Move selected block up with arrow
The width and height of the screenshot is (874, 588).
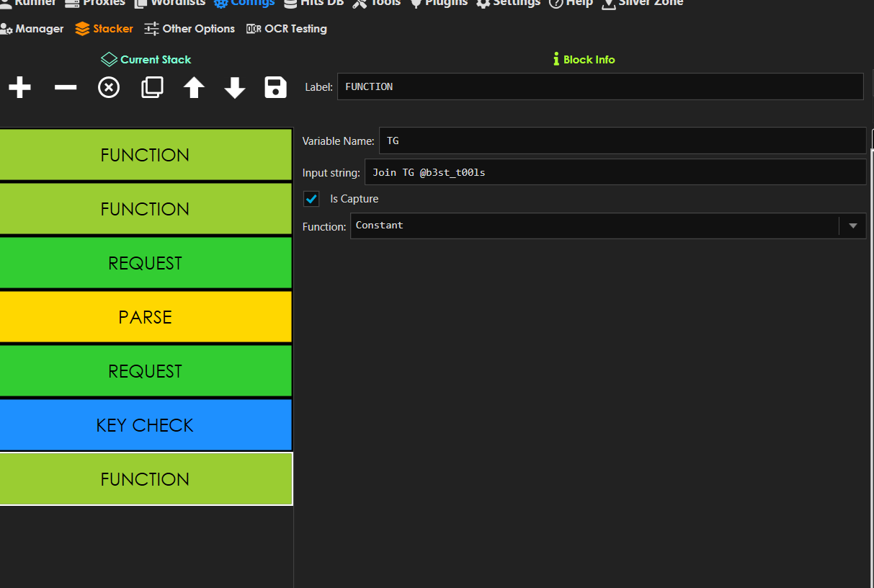[x=194, y=88]
